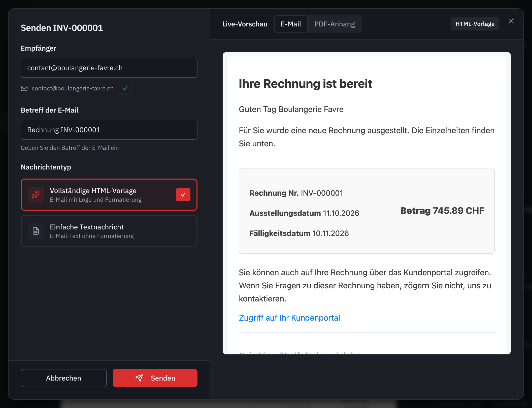The width and height of the screenshot is (532, 408).
Task: Click the Live-Vorschau label
Action: point(245,24)
